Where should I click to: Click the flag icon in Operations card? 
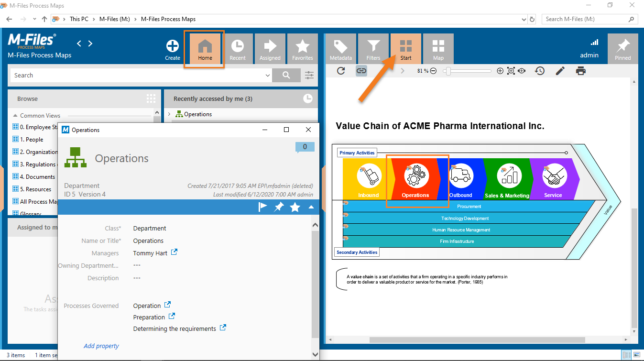pos(263,207)
